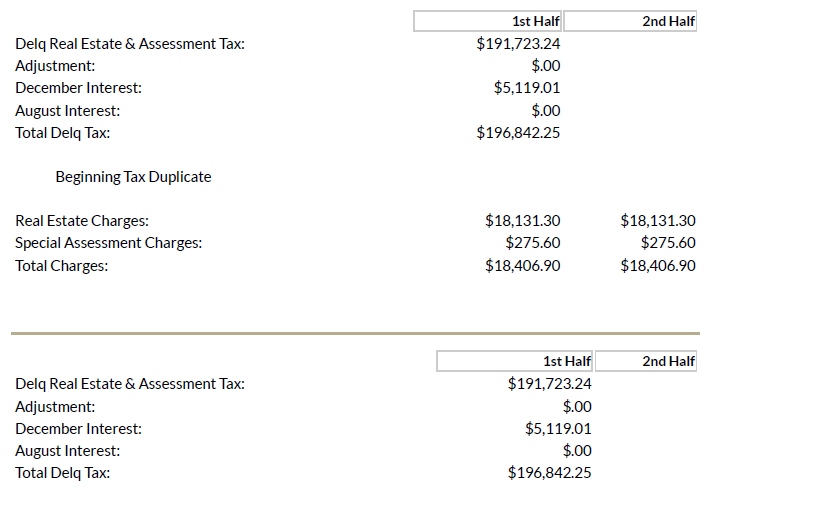
Task: Click the bottom table's December Interest label
Action: [x=78, y=428]
